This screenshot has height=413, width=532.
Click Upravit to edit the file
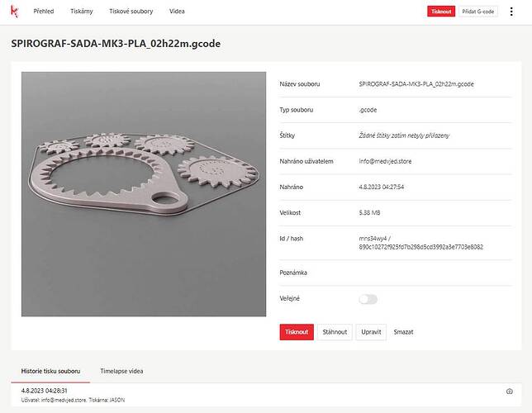click(371, 332)
